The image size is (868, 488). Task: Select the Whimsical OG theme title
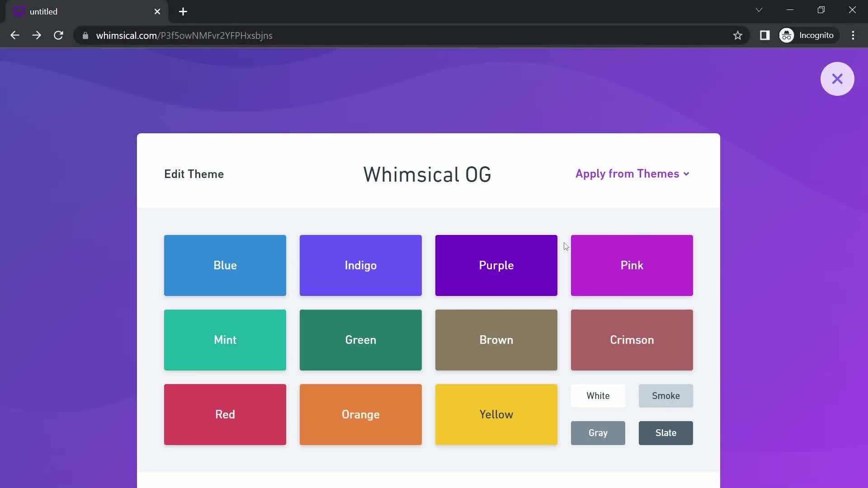427,174
